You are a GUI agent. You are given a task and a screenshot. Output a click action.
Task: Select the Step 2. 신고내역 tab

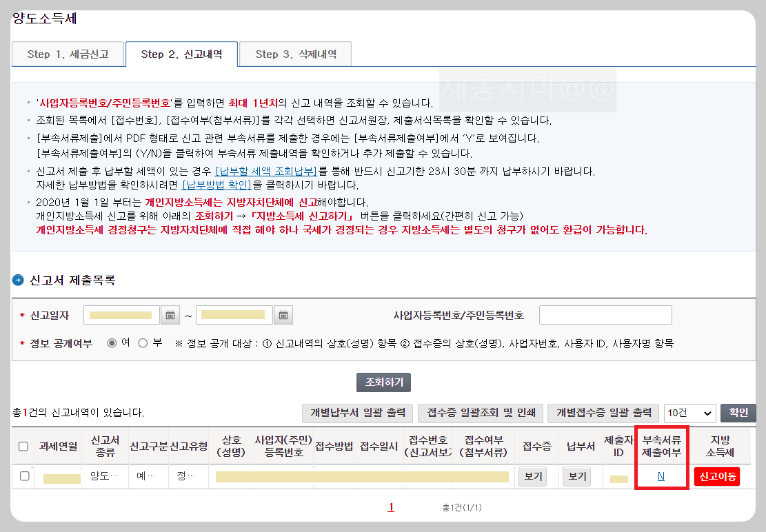tap(181, 53)
